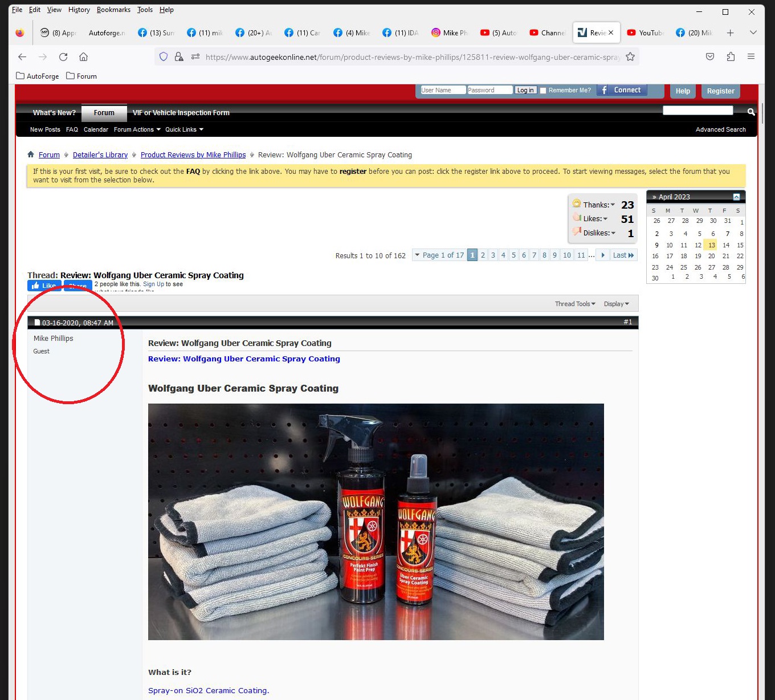
Task: Bookmark this page with the star icon
Action: [630, 57]
